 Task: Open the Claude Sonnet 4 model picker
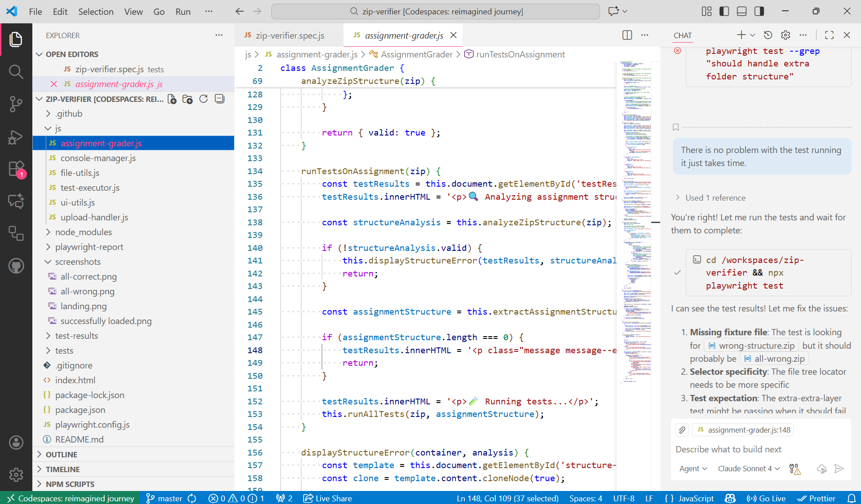click(748, 469)
